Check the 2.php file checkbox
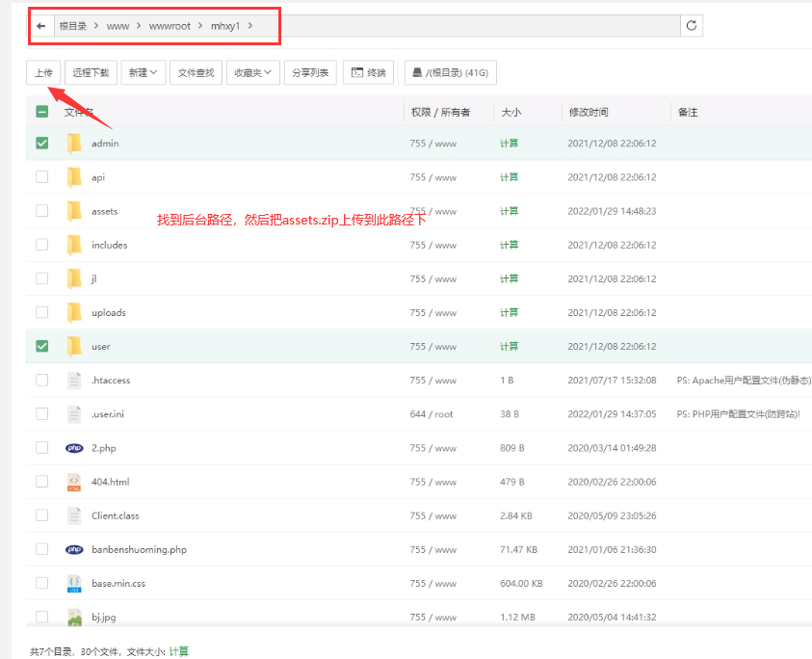This screenshot has width=812, height=659. [x=42, y=447]
